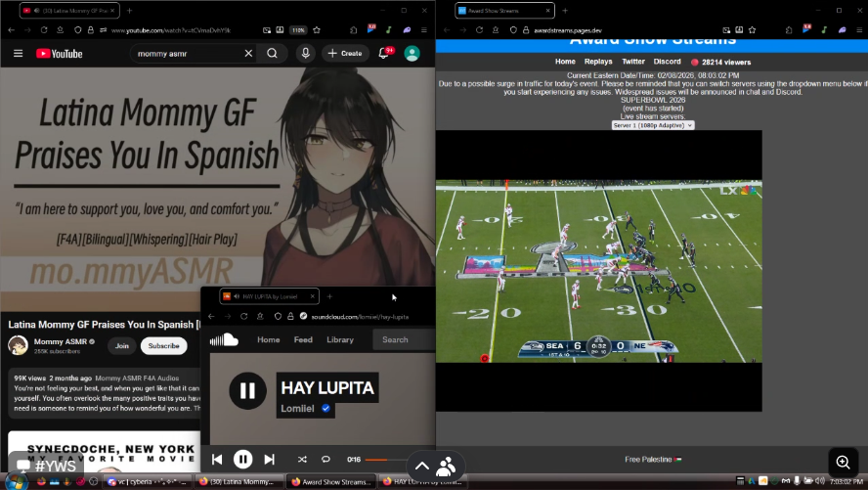Open the Discord link on Award Show Streams

667,62
